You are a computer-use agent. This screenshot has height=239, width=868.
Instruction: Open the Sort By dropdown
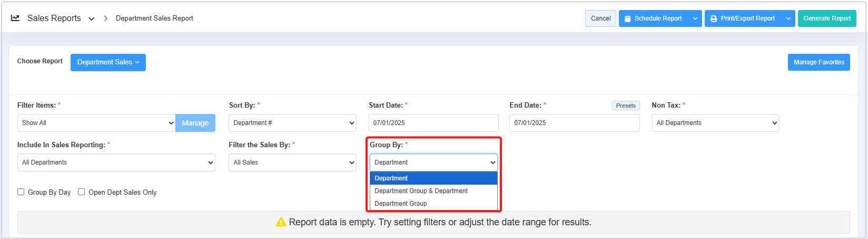[292, 123]
